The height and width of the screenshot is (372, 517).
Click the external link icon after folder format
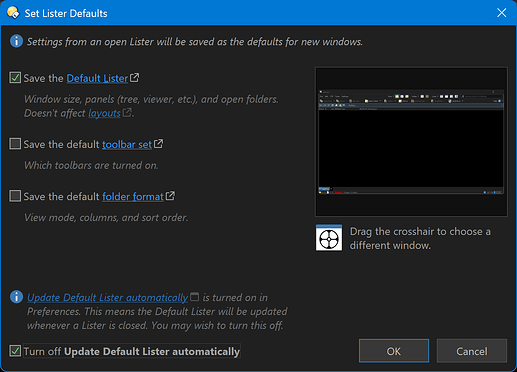170,196
